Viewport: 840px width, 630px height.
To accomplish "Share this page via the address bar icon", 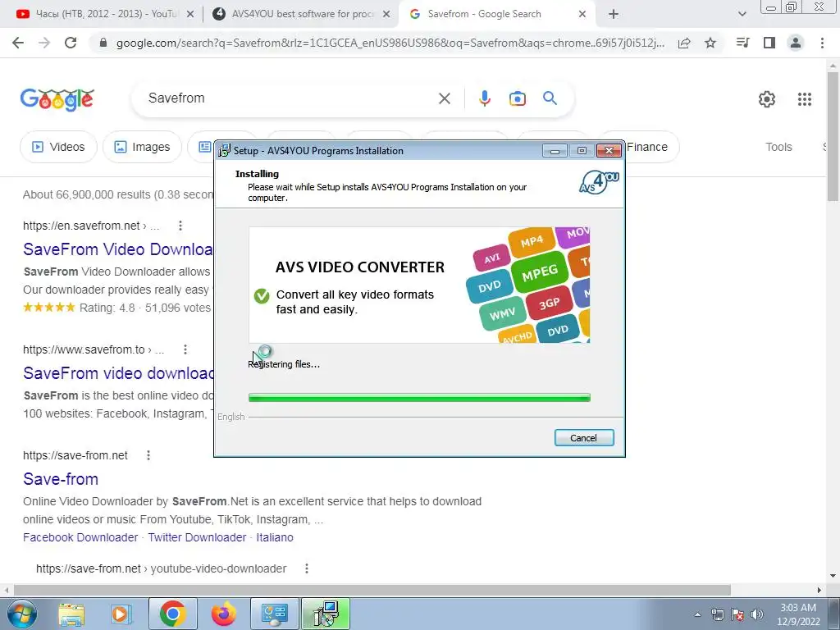I will (684, 43).
